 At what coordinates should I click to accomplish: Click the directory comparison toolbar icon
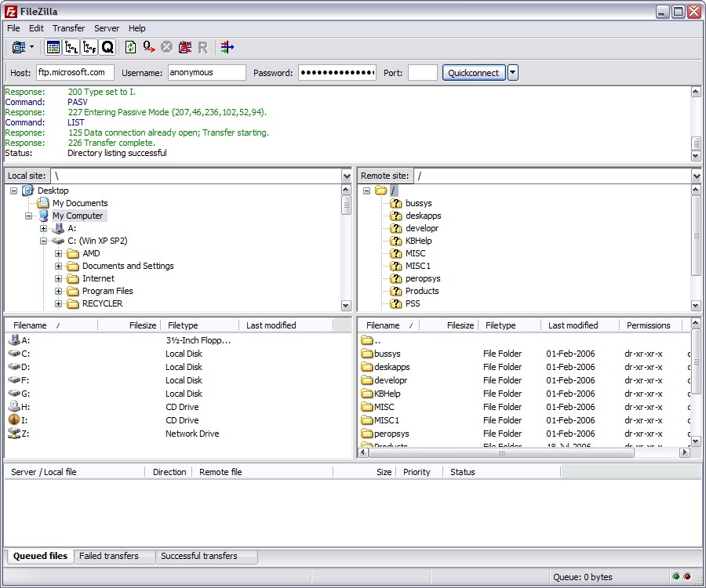pyautogui.click(x=227, y=47)
